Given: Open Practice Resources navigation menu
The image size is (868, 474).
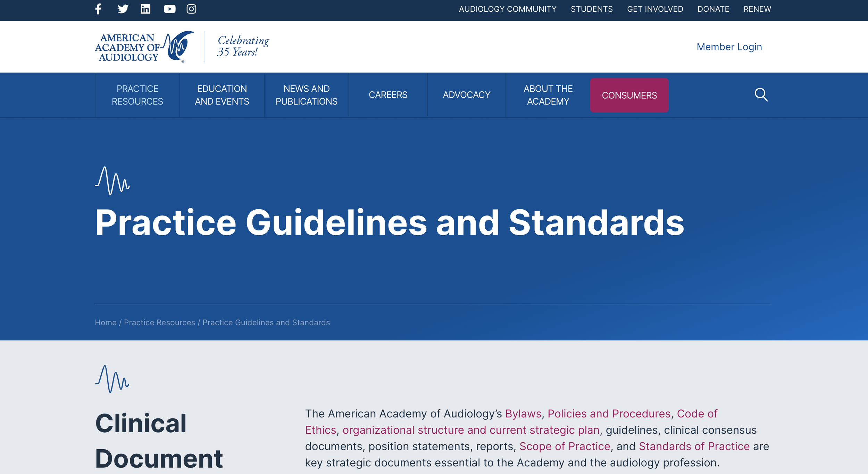Looking at the screenshot, I should click(137, 95).
